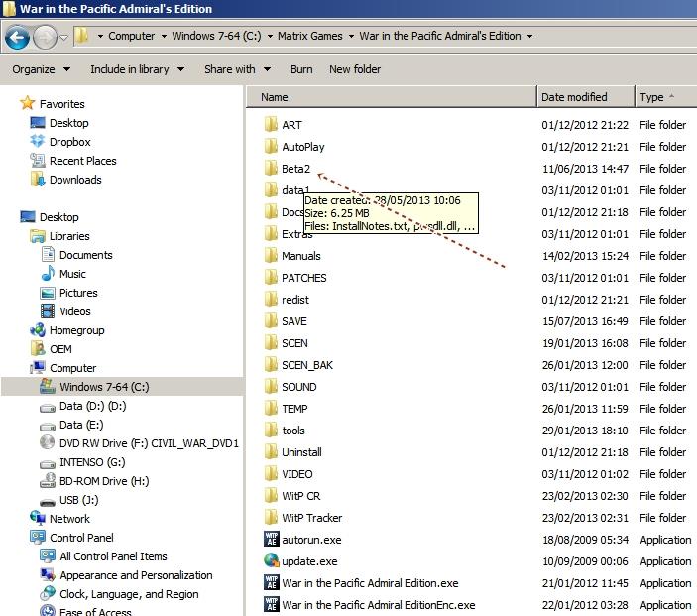Select update.exe application file
The height and width of the screenshot is (616, 697).
click(301, 561)
